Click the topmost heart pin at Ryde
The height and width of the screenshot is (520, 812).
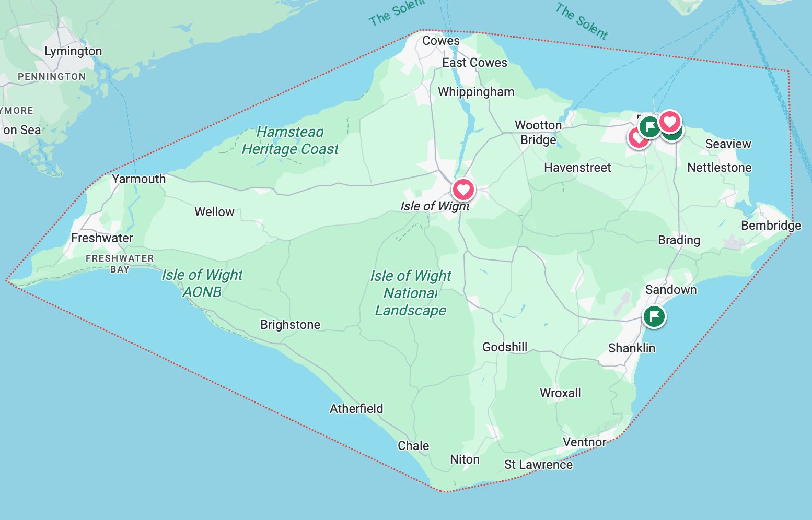[670, 122]
